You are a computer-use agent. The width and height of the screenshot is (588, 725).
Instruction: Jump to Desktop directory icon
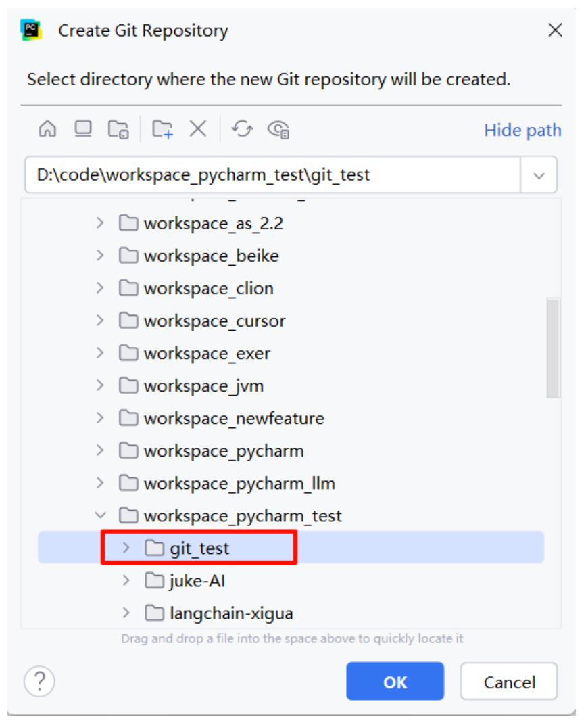[x=83, y=128]
